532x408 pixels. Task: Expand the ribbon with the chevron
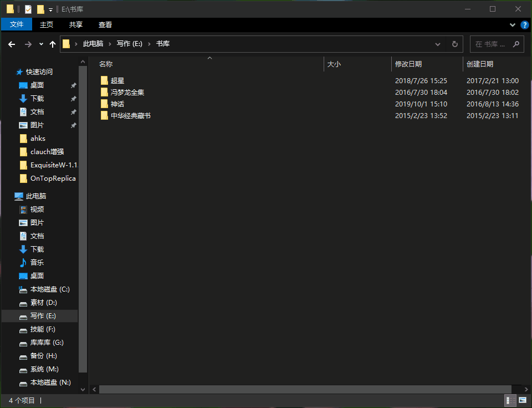(x=513, y=25)
